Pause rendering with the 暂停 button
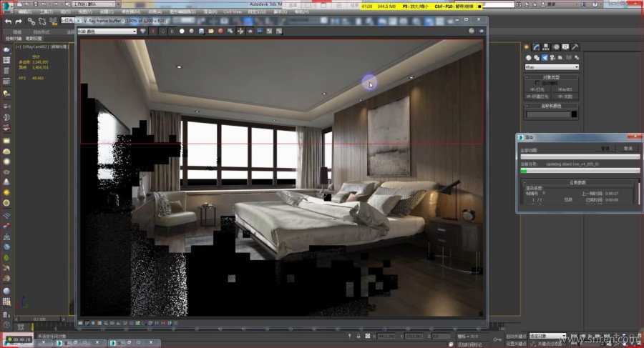This screenshot has height=348, width=644. click(x=605, y=148)
